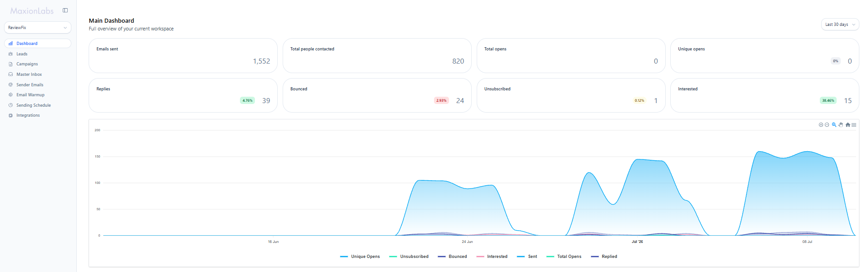Click the 16 Jun axis label
This screenshot has height=272, width=868.
[x=273, y=242]
